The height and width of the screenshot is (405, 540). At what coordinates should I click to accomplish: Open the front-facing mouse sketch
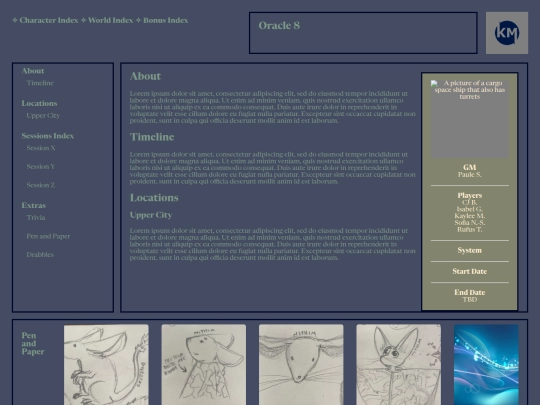click(x=301, y=364)
